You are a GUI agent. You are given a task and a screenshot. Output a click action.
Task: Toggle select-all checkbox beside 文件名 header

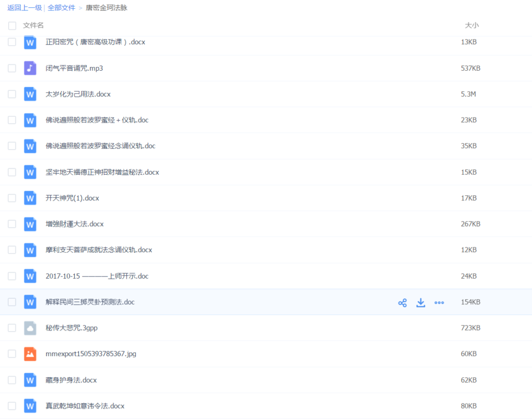pyautogui.click(x=12, y=25)
